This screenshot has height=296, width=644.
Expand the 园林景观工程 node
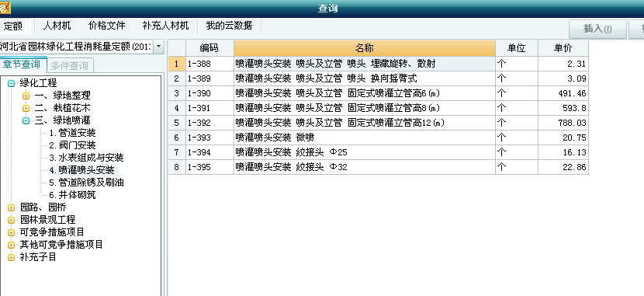pos(12,221)
